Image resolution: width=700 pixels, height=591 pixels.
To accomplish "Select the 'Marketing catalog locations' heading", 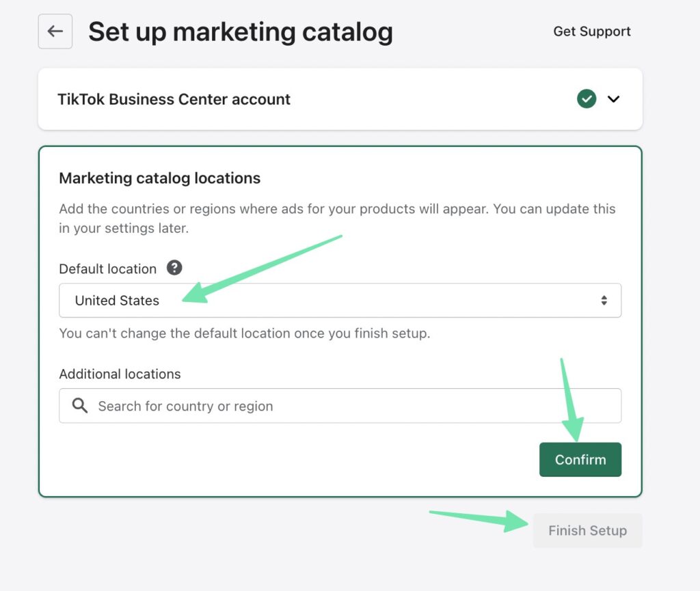I will (x=159, y=178).
